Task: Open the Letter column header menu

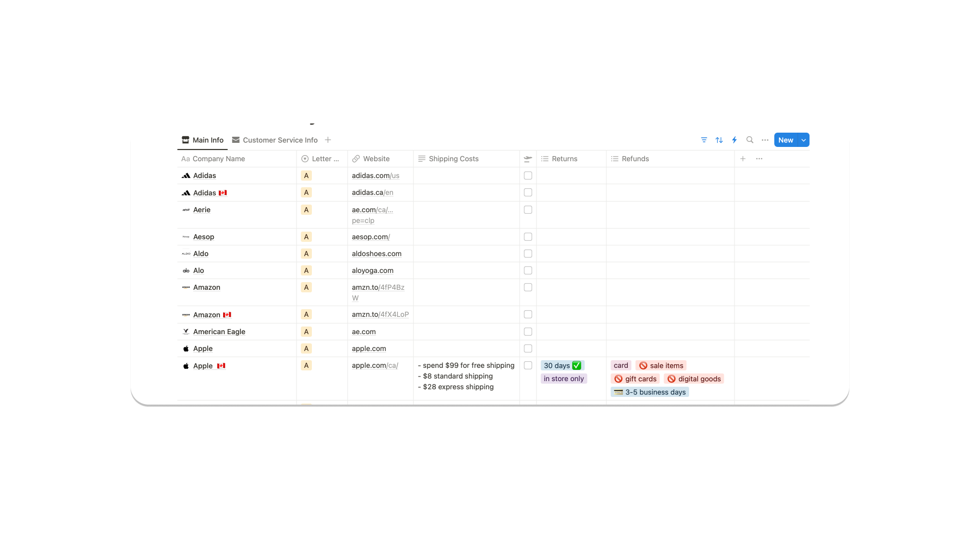Action: tap(322, 159)
